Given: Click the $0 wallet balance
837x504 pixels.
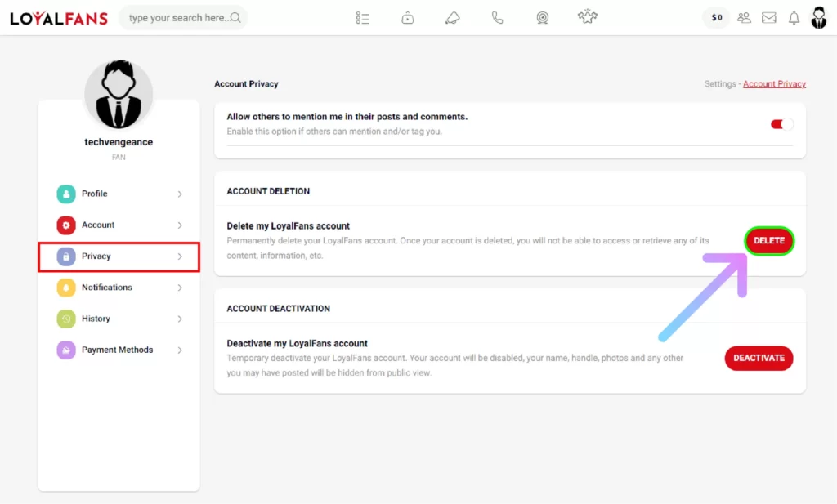Looking at the screenshot, I should (716, 18).
